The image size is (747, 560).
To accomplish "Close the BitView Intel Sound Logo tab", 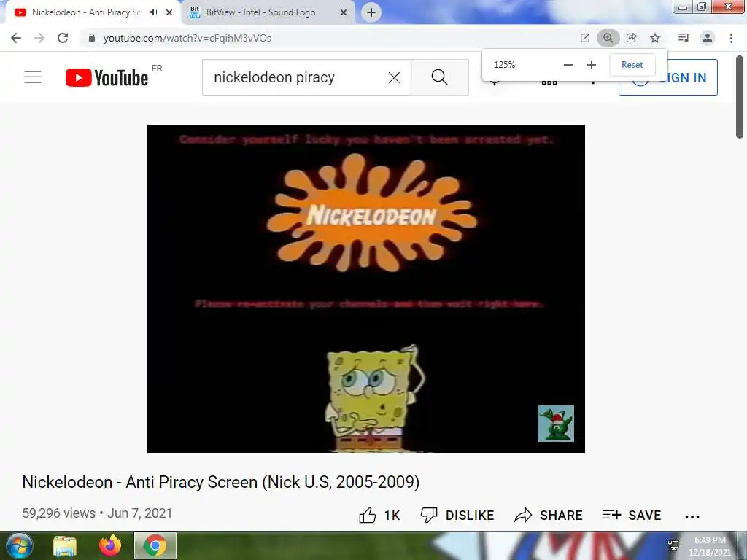I will click(344, 12).
